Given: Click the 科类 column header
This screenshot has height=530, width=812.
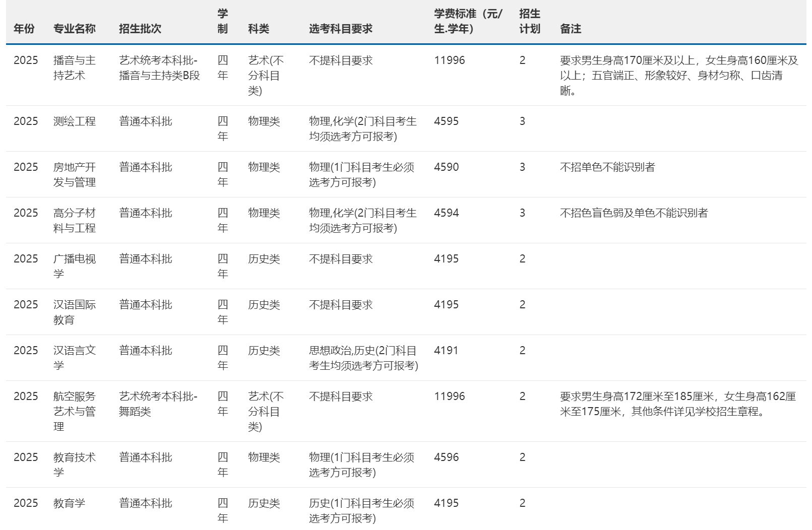Looking at the screenshot, I should pyautogui.click(x=258, y=29).
